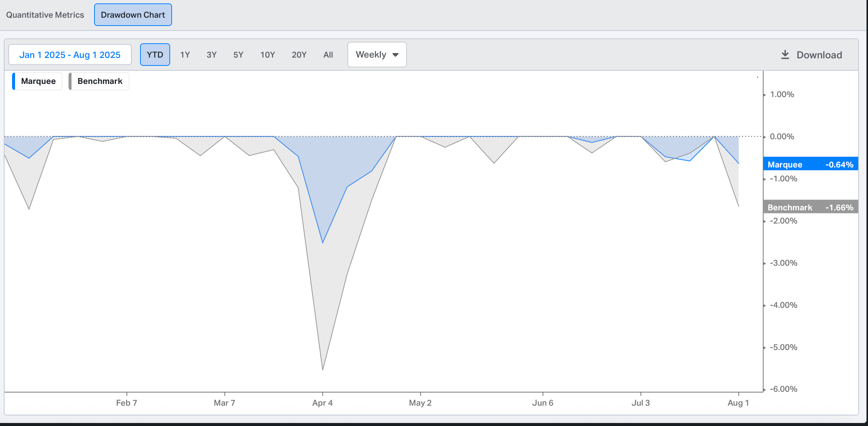Click the download arrow icon
The image size is (868, 426).
[785, 55]
